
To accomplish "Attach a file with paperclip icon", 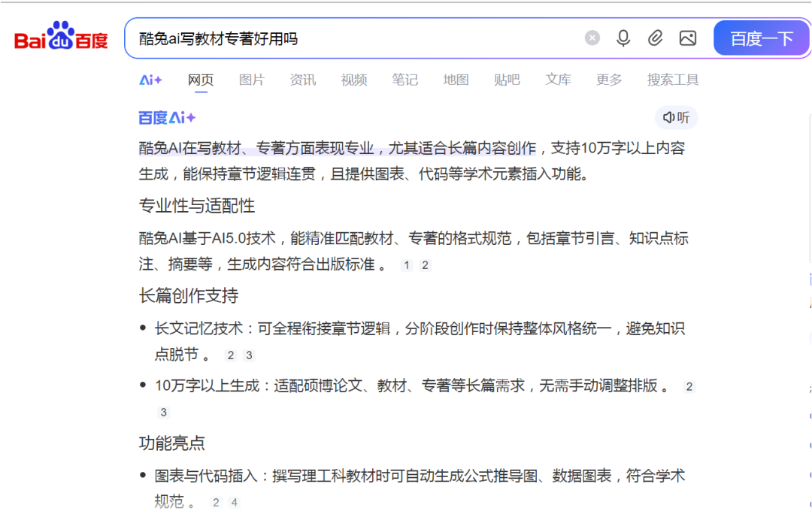I will coord(655,38).
